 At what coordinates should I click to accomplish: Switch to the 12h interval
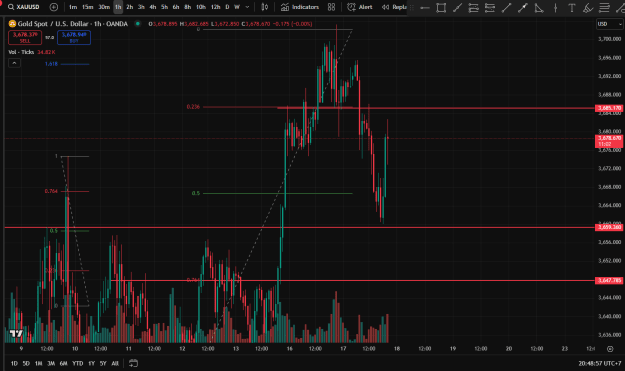point(215,7)
